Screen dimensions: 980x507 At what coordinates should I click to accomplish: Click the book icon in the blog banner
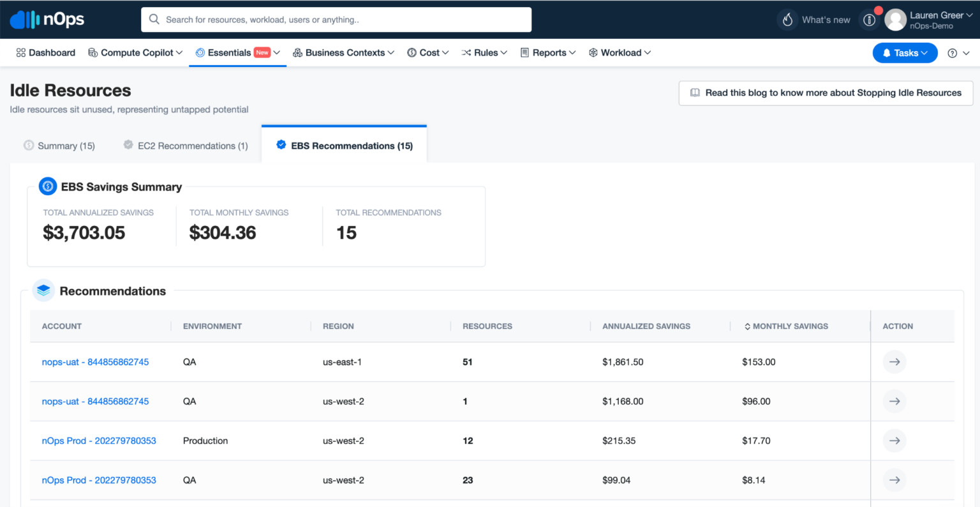tap(695, 93)
